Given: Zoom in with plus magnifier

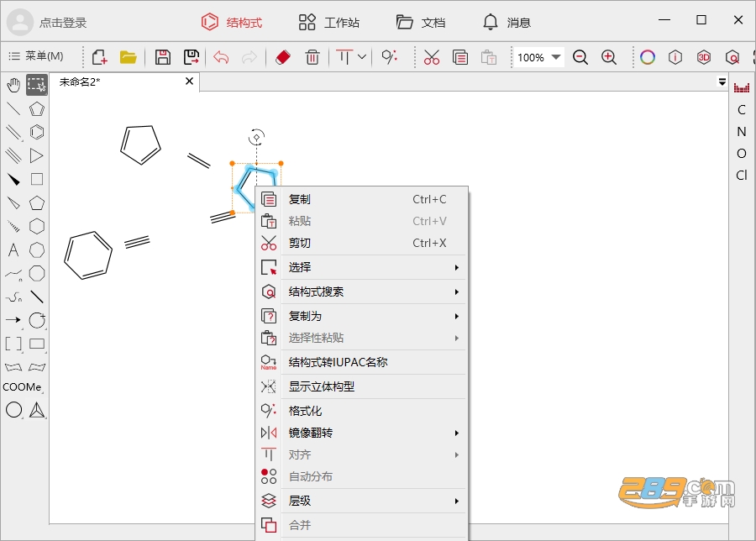Looking at the screenshot, I should pyautogui.click(x=609, y=57).
